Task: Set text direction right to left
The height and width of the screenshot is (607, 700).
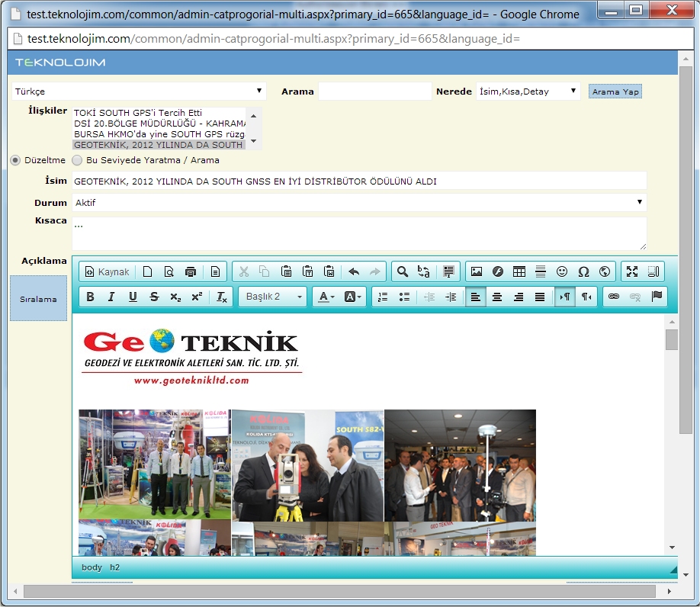Action: point(586,297)
